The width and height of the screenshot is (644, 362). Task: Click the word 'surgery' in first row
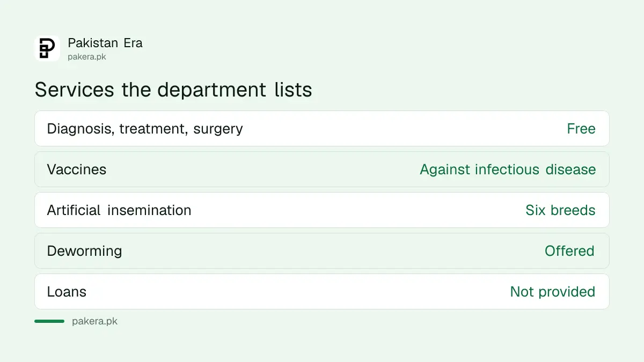(218, 129)
